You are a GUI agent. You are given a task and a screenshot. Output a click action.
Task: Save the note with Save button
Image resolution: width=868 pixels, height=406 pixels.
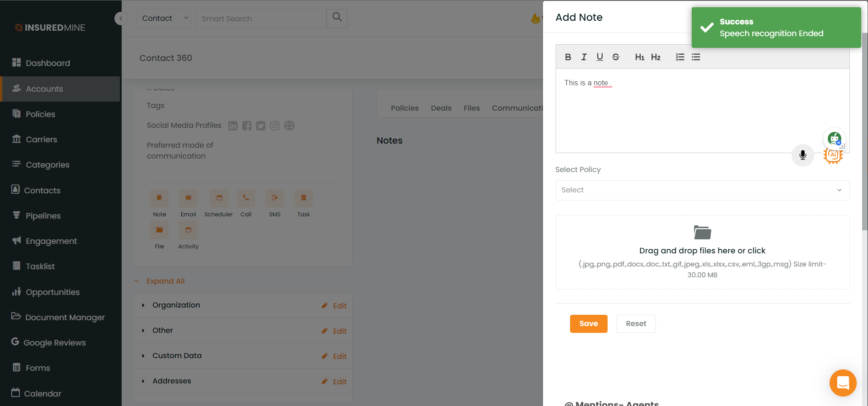[589, 324]
